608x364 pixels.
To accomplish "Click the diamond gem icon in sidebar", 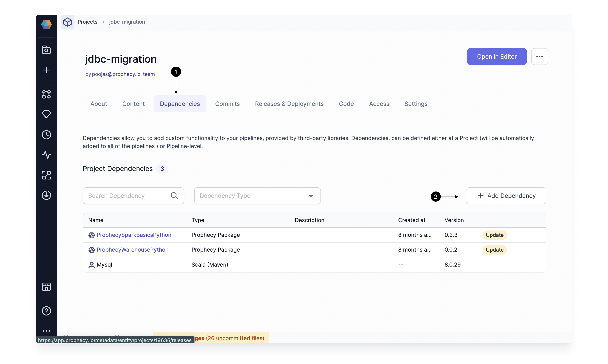I will click(46, 114).
